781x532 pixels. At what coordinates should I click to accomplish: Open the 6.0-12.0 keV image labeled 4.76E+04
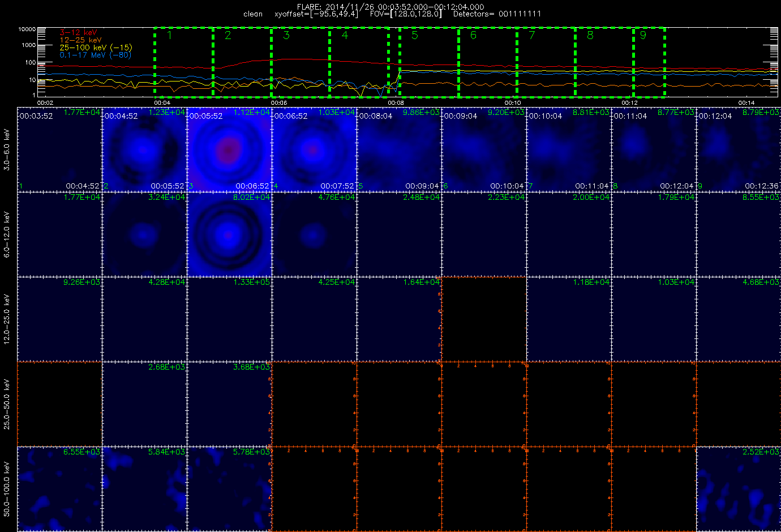(x=314, y=234)
